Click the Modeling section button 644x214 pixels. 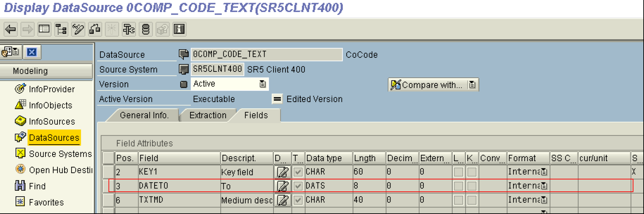(46, 71)
